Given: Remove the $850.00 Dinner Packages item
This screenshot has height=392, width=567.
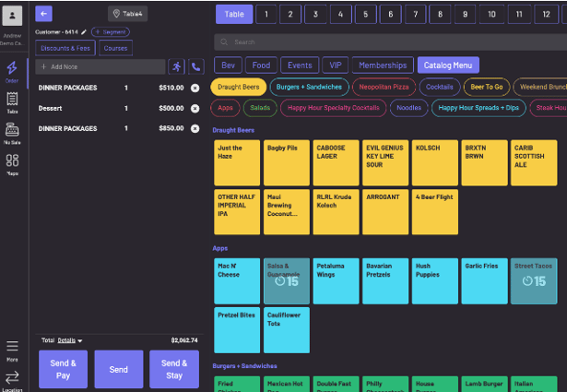Looking at the screenshot, I should coord(195,129).
